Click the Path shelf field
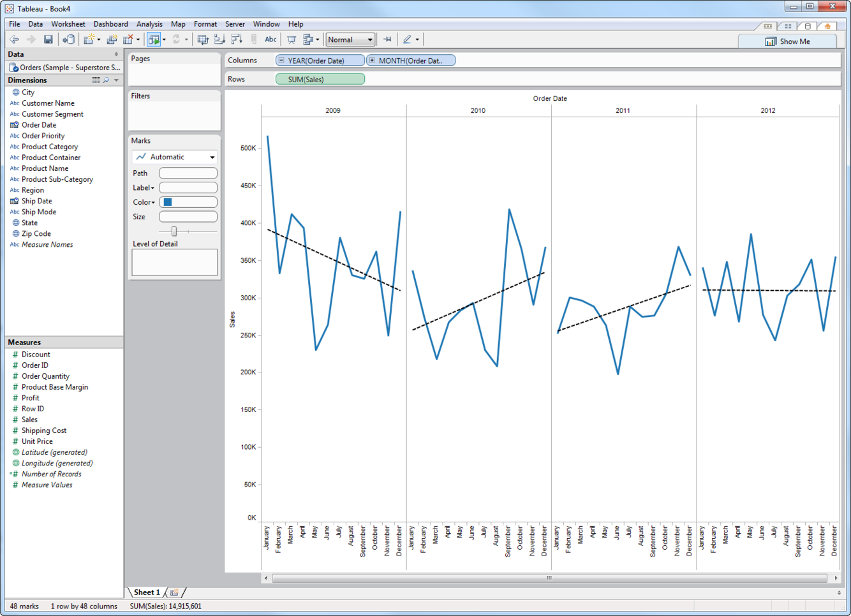Viewport: 851px width, 616px height. 188,173
